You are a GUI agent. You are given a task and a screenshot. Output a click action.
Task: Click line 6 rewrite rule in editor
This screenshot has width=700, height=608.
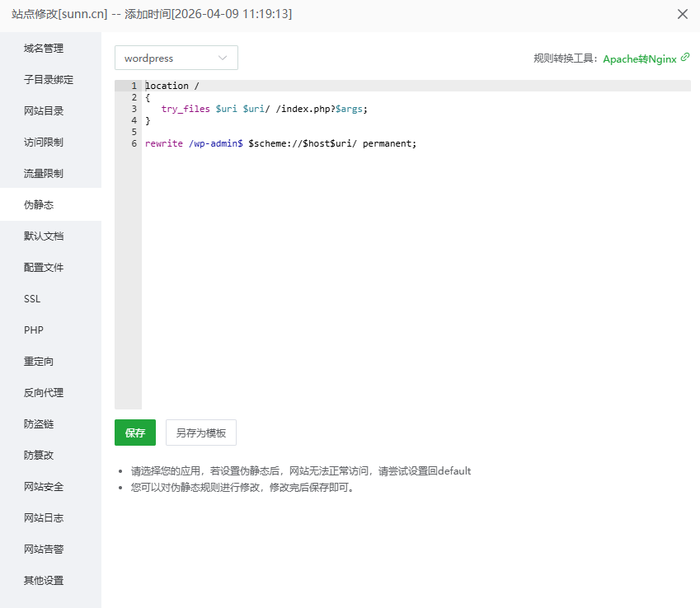tap(280, 143)
